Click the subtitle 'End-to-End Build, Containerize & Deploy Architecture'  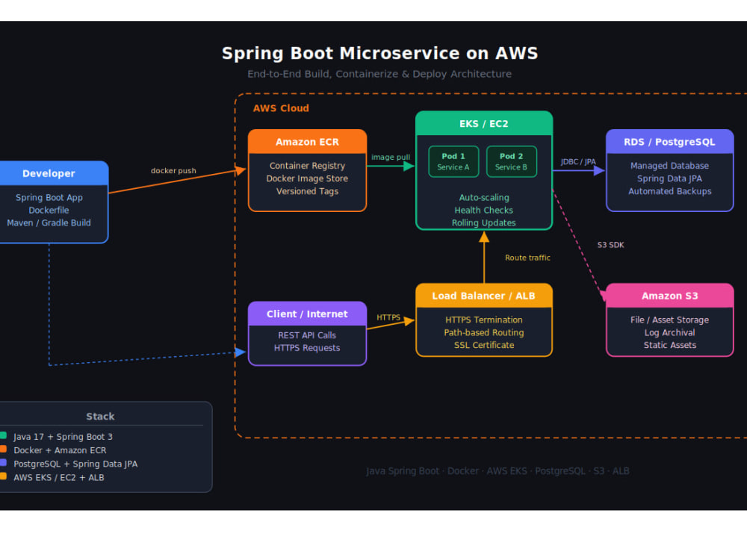coord(379,74)
